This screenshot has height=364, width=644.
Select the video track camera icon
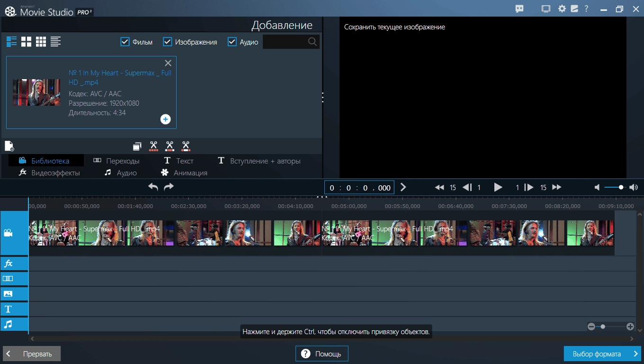8,233
